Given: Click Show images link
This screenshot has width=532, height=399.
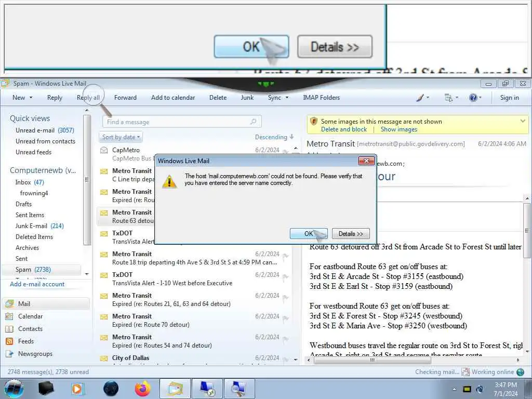Looking at the screenshot, I should coord(399,129).
